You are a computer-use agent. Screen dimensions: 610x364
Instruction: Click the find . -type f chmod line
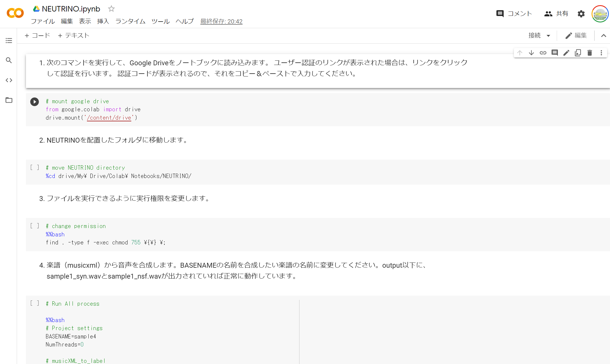click(105, 242)
